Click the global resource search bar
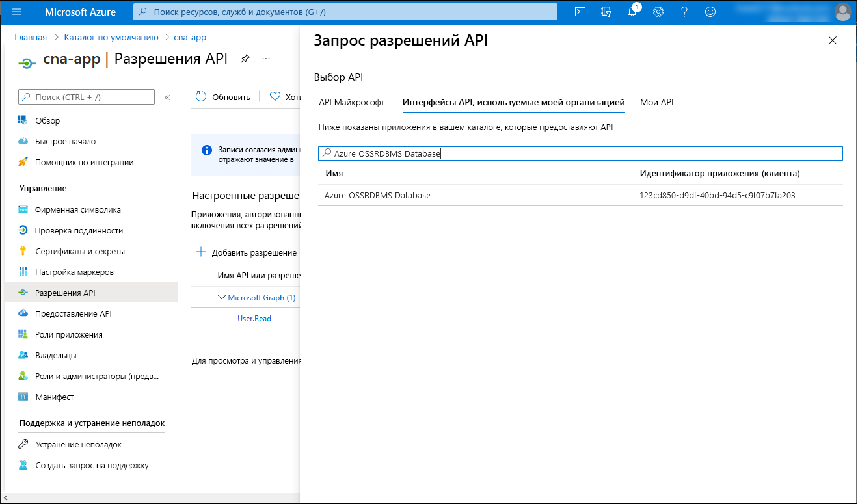 [345, 12]
